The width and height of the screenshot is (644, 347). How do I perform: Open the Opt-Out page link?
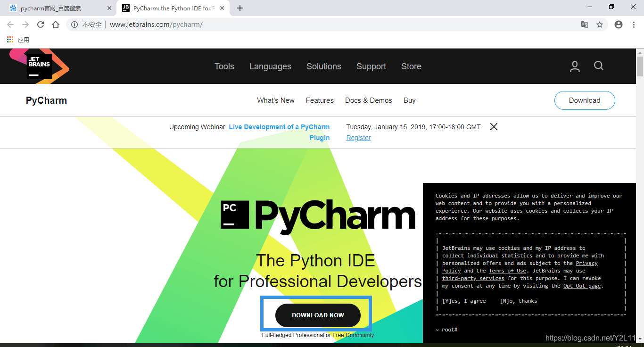(582, 286)
